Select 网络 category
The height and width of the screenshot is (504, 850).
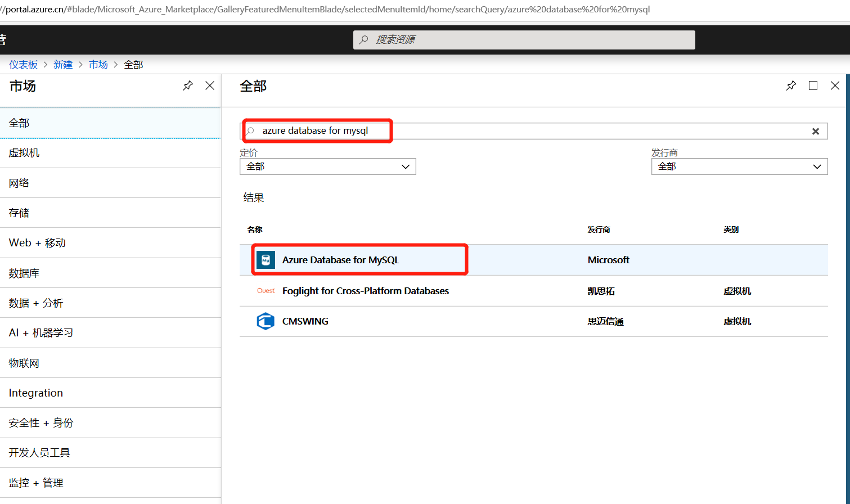pos(110,183)
